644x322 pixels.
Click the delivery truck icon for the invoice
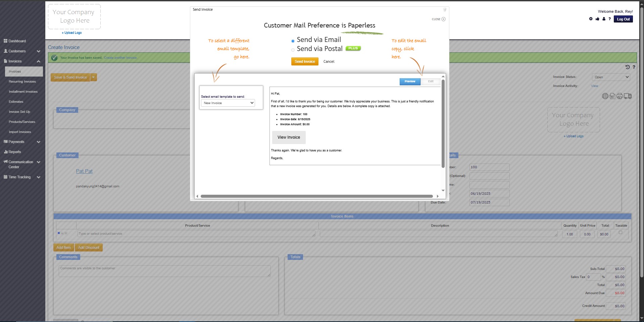click(627, 96)
